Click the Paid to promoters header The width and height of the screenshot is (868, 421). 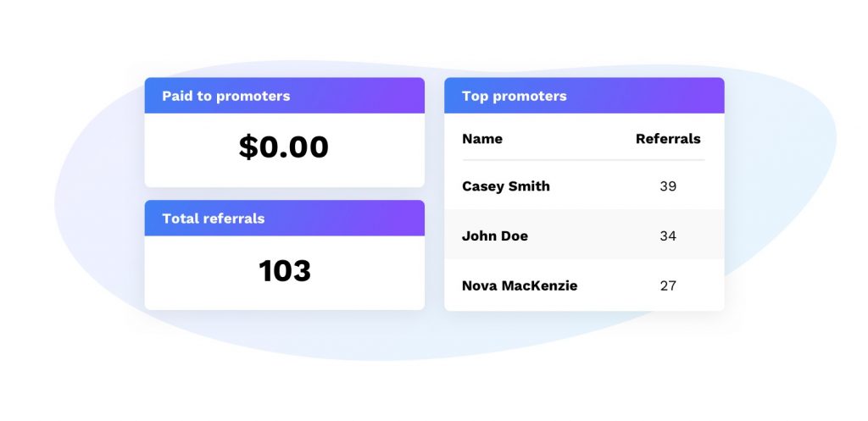(x=226, y=96)
